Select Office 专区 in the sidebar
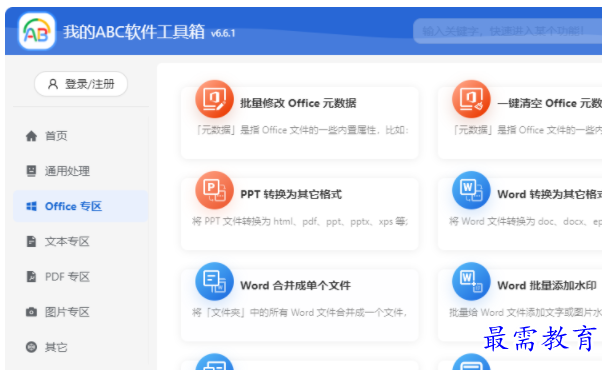This screenshot has height=370, width=605. 81,206
